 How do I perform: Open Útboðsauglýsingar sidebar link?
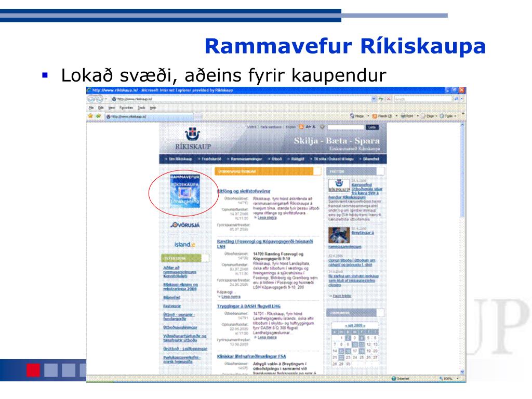(x=180, y=327)
